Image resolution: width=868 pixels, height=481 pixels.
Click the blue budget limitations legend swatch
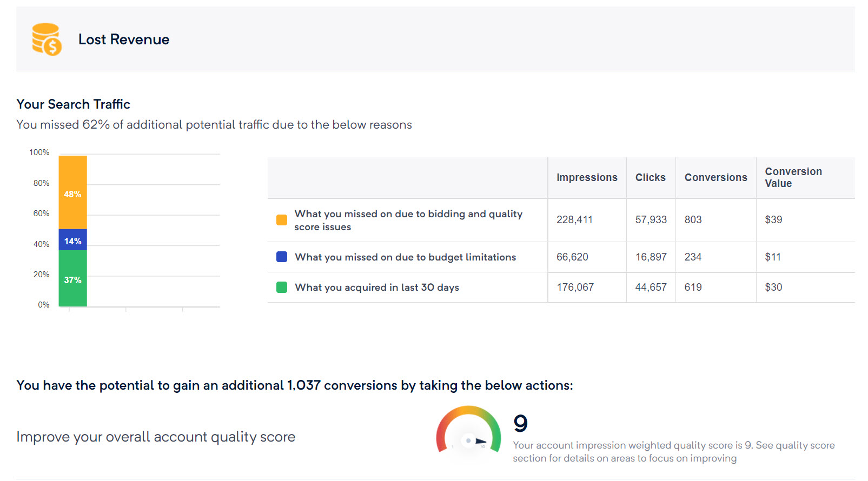click(x=282, y=257)
